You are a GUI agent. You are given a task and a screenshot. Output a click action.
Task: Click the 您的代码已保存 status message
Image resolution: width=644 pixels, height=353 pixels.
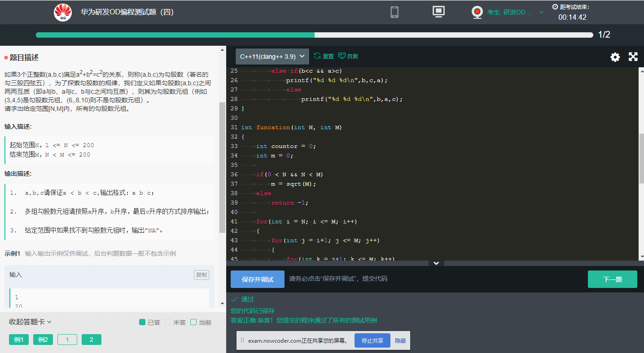pyautogui.click(x=253, y=311)
